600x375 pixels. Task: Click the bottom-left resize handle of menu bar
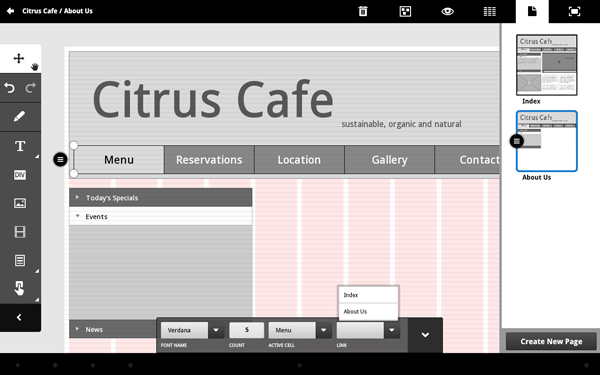[x=74, y=174]
